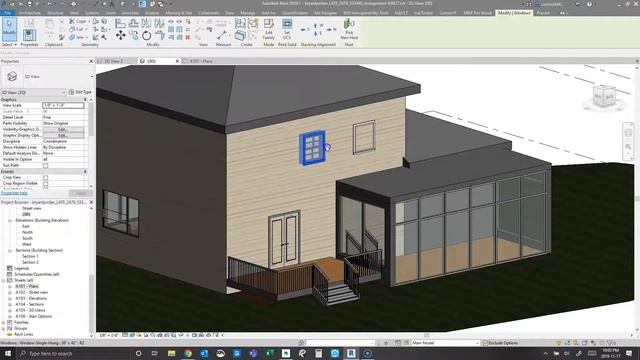Click the Create Similar icon
This screenshot has height=360, width=640.
pos(240,36)
